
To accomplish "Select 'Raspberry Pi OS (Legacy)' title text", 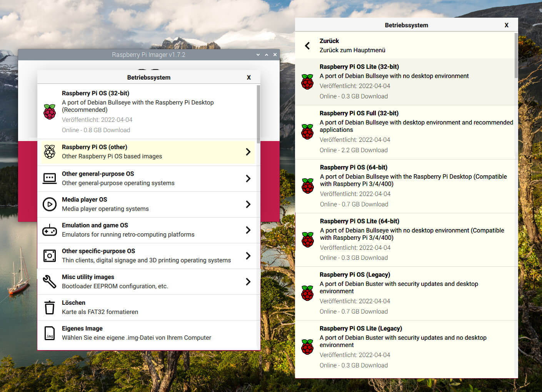I will click(x=355, y=274).
